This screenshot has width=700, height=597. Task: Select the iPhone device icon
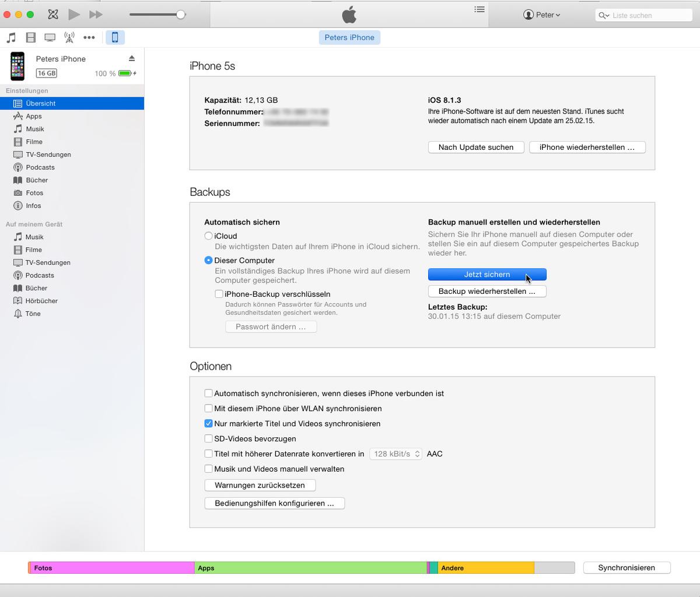click(x=115, y=37)
